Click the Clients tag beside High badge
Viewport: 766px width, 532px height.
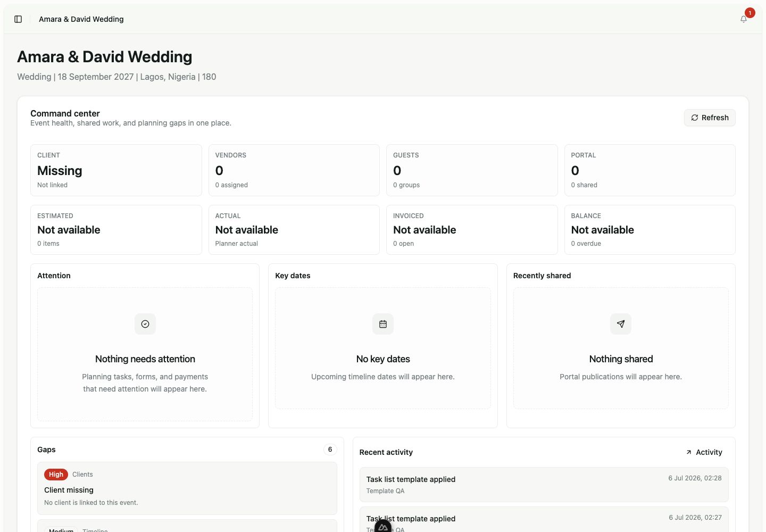82,475
